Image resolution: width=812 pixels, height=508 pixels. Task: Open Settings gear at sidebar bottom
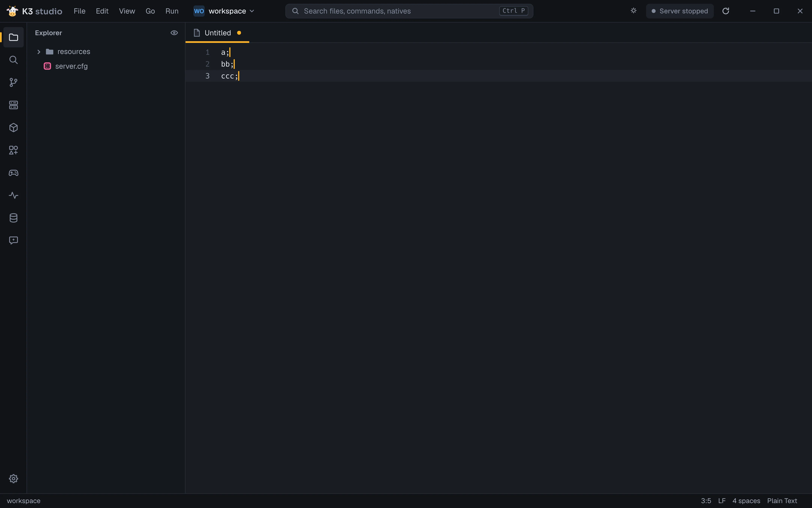pos(13,478)
